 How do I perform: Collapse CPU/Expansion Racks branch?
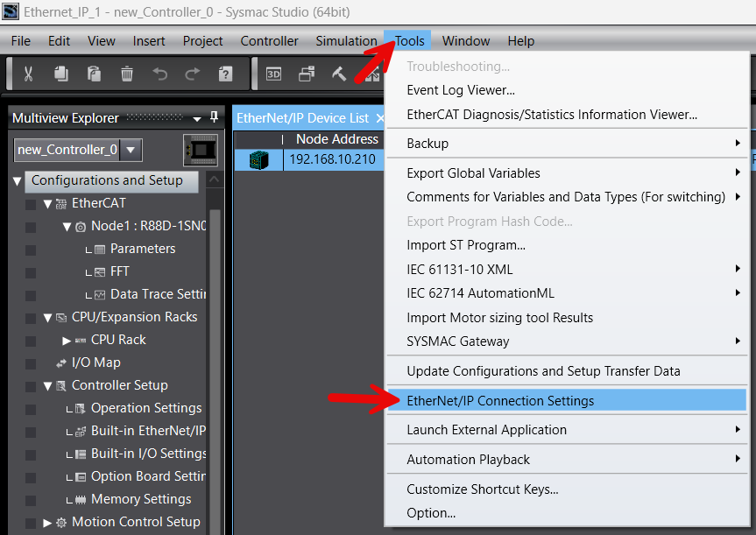click(47, 318)
